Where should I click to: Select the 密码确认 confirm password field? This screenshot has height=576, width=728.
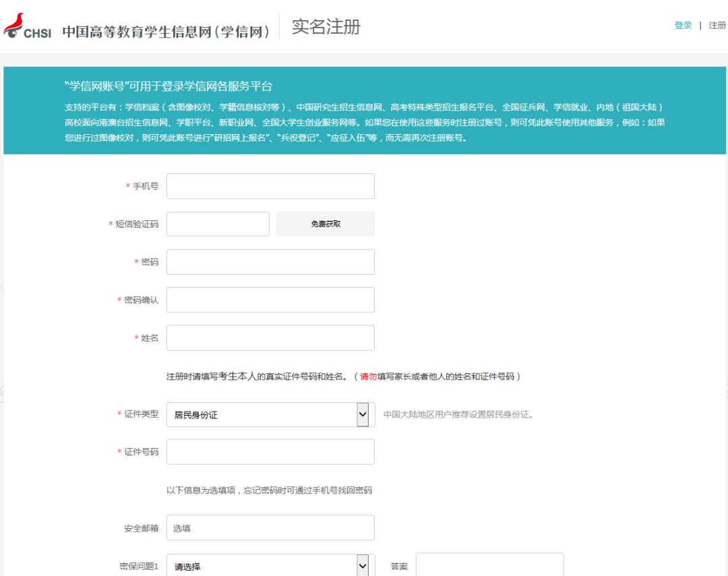[x=270, y=300]
